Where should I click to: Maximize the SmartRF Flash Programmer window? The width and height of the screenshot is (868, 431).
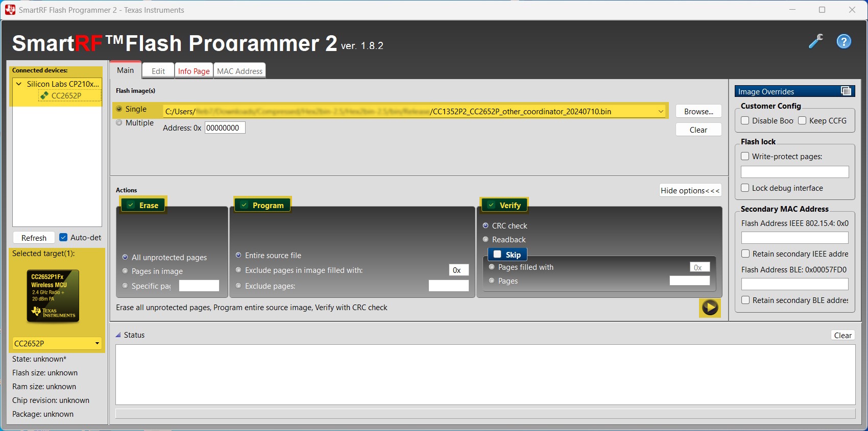point(822,10)
